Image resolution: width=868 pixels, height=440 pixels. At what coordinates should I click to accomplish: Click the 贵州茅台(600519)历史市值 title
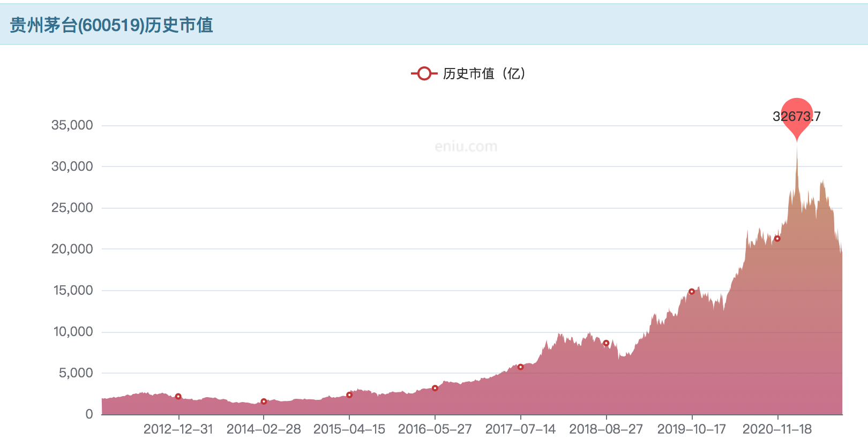pyautogui.click(x=111, y=25)
